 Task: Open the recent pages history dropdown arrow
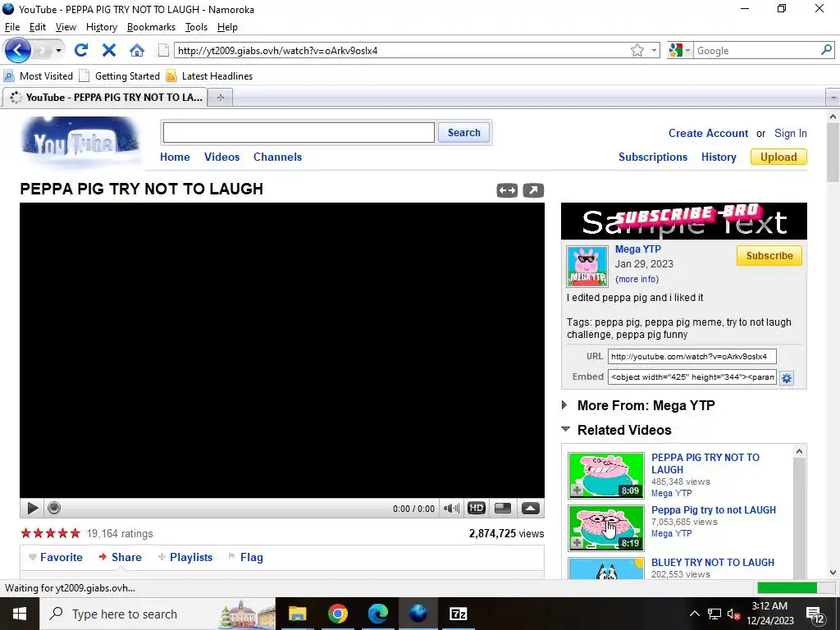(58, 50)
